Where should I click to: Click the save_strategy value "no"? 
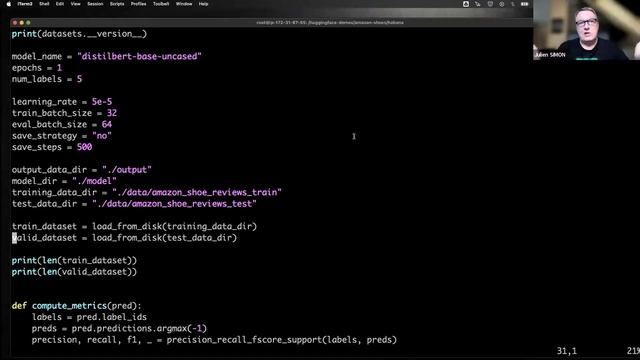(102, 136)
